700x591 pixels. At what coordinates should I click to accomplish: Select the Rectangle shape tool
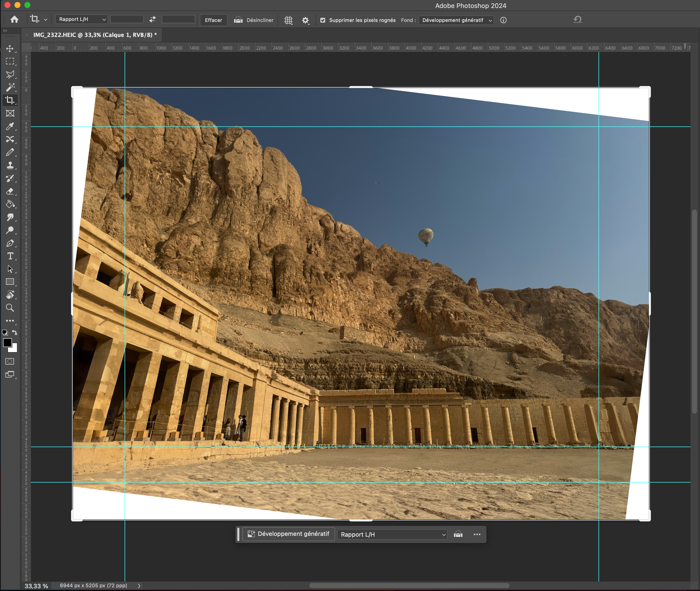click(10, 282)
